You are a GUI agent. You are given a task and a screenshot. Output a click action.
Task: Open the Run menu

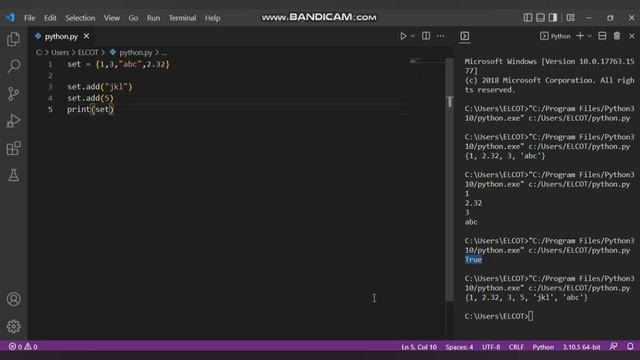click(153, 18)
